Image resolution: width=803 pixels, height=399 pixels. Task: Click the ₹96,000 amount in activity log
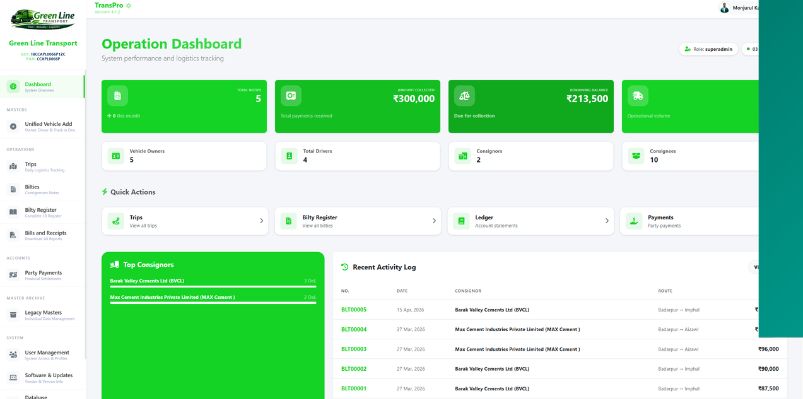pyautogui.click(x=768, y=349)
